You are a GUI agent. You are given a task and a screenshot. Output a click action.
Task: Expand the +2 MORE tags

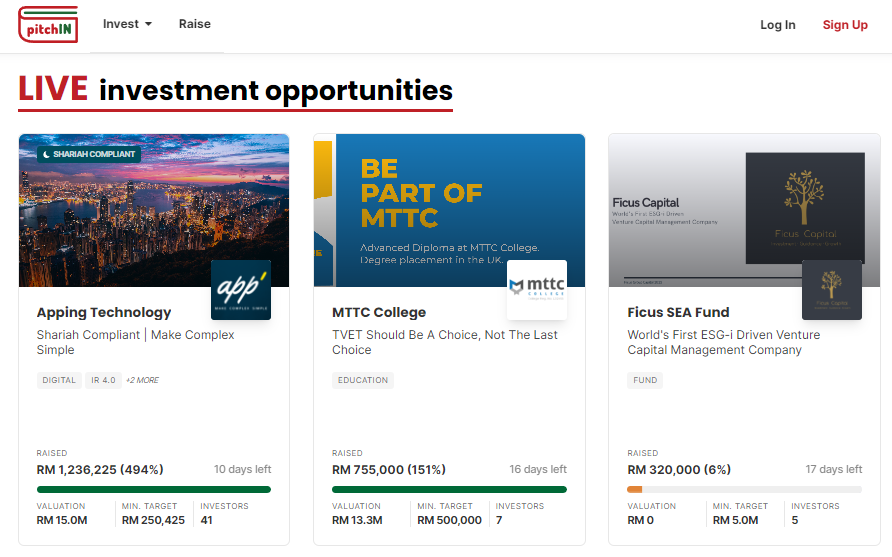click(x=142, y=380)
